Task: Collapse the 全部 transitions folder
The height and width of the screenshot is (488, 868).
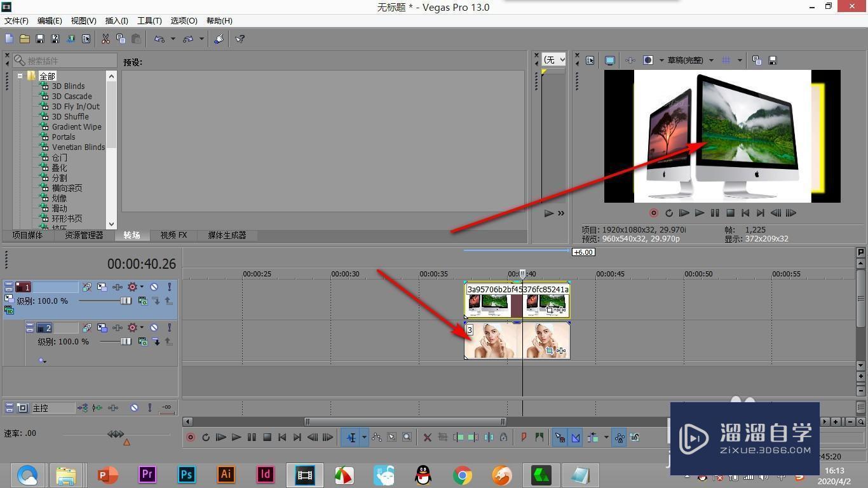Action: pos(20,76)
